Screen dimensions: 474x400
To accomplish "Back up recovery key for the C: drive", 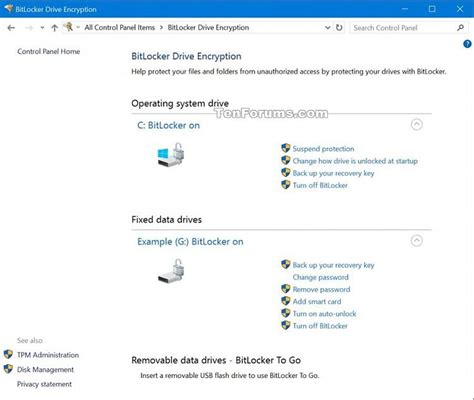I will pyautogui.click(x=333, y=173).
